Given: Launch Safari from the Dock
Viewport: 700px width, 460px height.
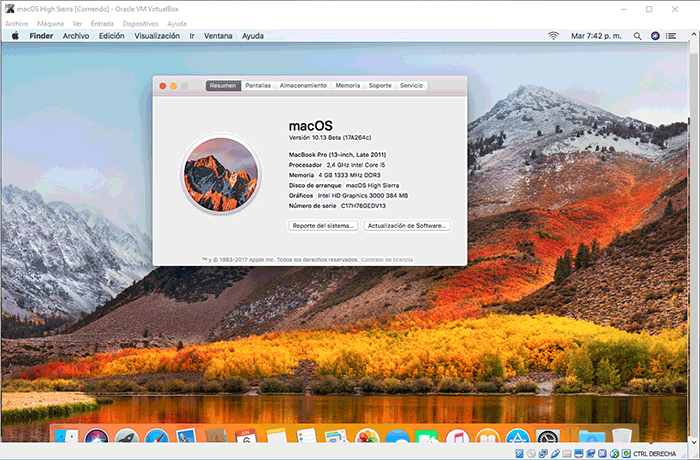Looking at the screenshot, I should tap(157, 436).
